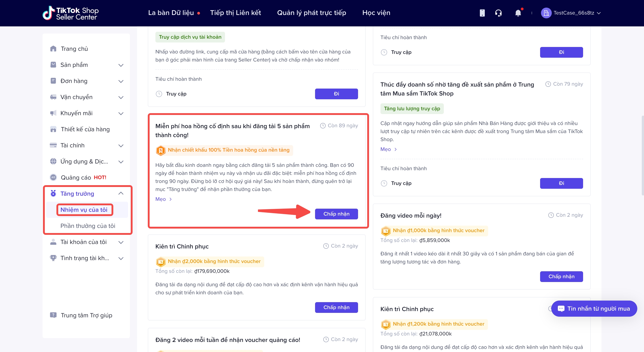Open the notification bell

pyautogui.click(x=518, y=13)
